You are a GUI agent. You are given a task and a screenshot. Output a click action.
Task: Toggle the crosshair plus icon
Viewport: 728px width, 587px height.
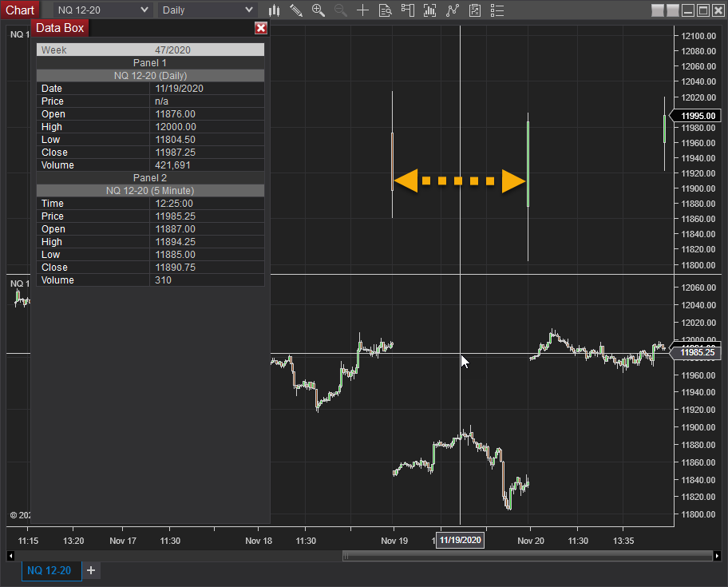coord(362,10)
